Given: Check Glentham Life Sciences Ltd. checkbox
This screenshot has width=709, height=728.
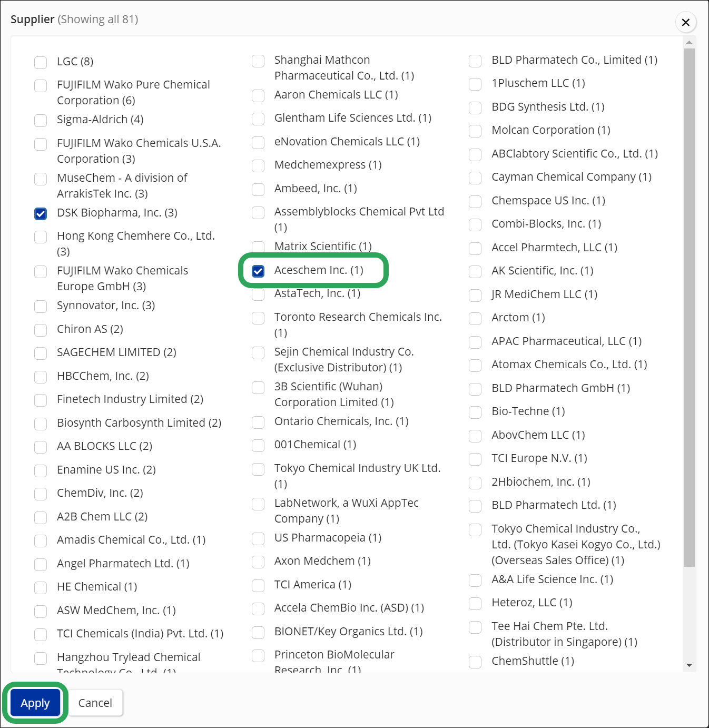Looking at the screenshot, I should [258, 119].
